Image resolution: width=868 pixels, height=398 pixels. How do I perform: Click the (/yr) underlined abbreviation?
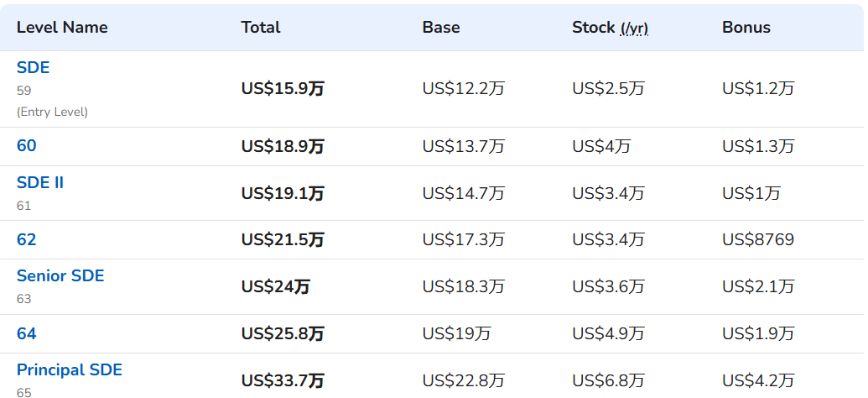(634, 29)
